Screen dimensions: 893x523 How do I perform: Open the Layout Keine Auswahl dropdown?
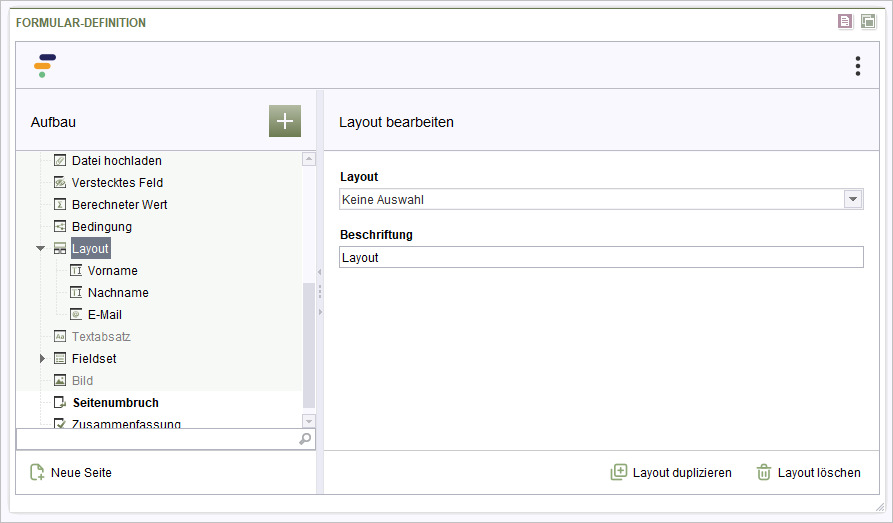coord(601,199)
